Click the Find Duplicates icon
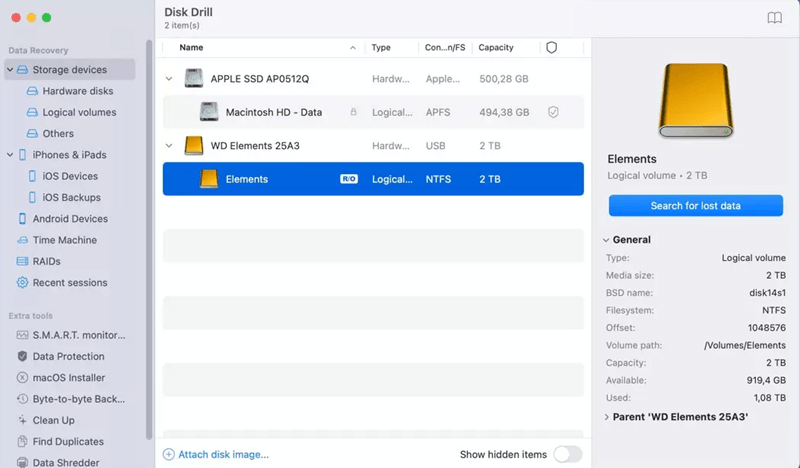Image resolution: width=800 pixels, height=468 pixels. [22, 441]
